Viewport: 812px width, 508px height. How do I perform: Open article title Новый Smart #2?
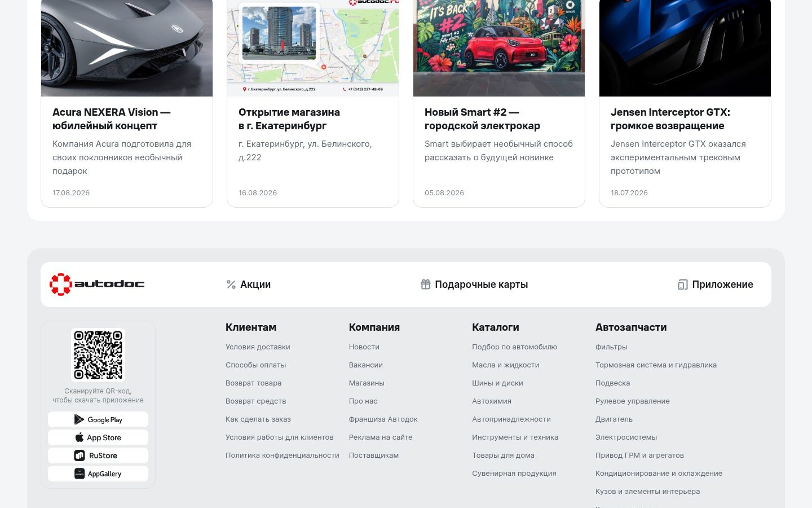tap(482, 119)
